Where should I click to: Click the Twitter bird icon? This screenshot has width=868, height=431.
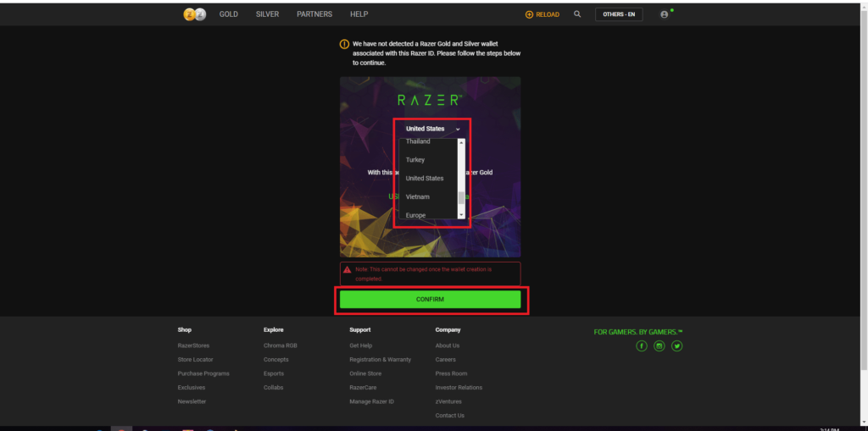click(677, 345)
